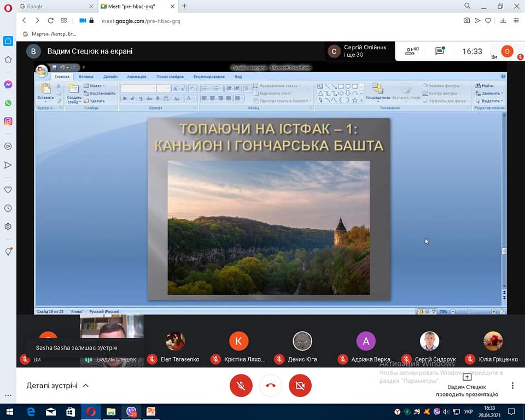This screenshot has height=420, width=525.
Task: Open the Opera downloads icon
Action: [x=503, y=21]
